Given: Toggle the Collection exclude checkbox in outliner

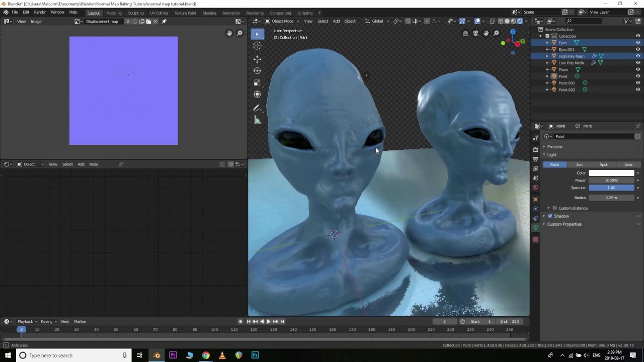Looking at the screenshot, I should [x=547, y=36].
